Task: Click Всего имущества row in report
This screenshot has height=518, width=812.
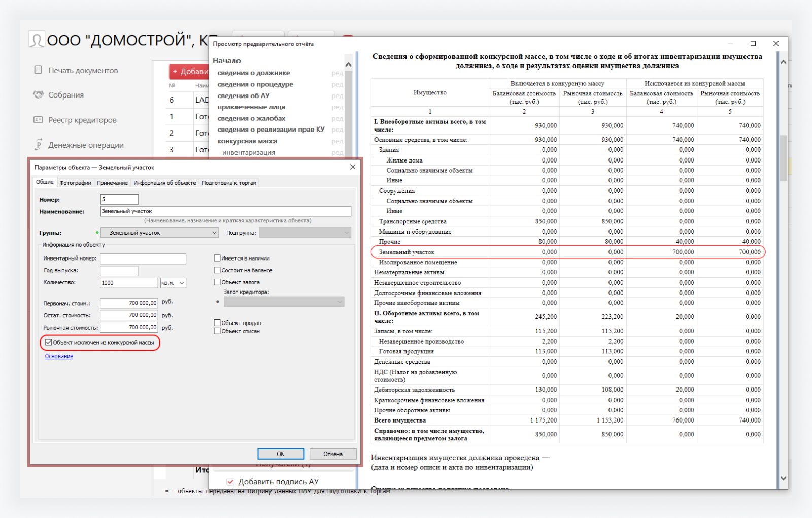Action: tap(567, 420)
